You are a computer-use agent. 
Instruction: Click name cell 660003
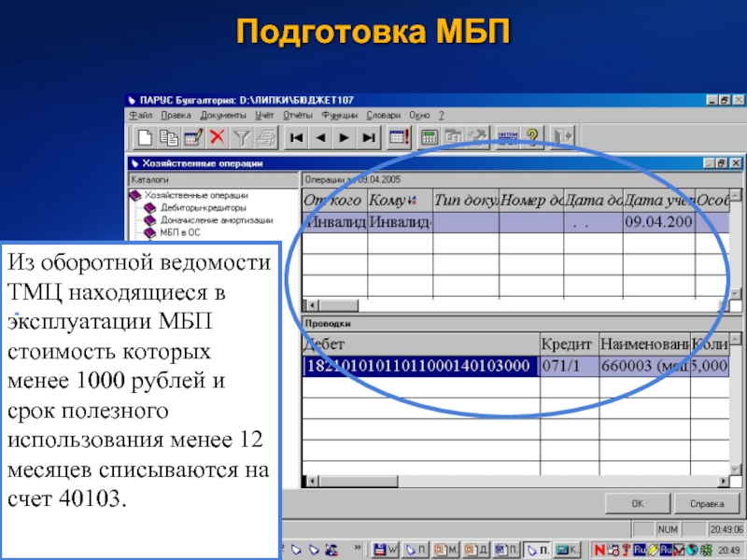(x=644, y=366)
